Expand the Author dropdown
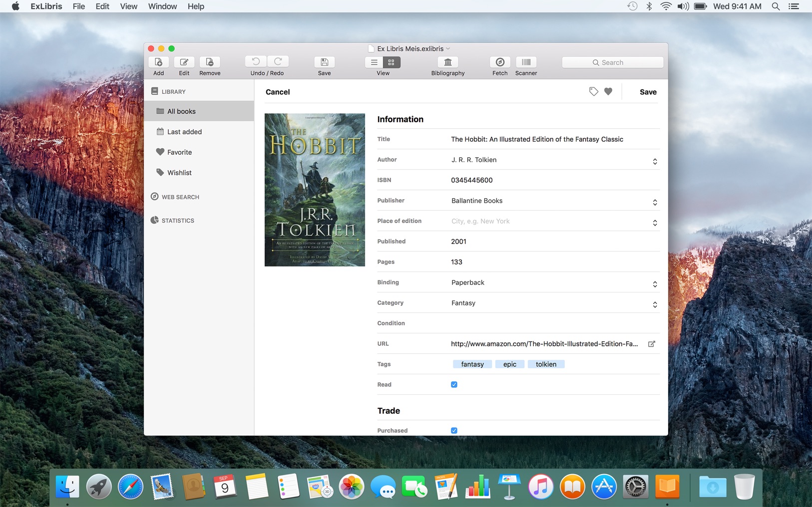The width and height of the screenshot is (812, 507). (654, 161)
